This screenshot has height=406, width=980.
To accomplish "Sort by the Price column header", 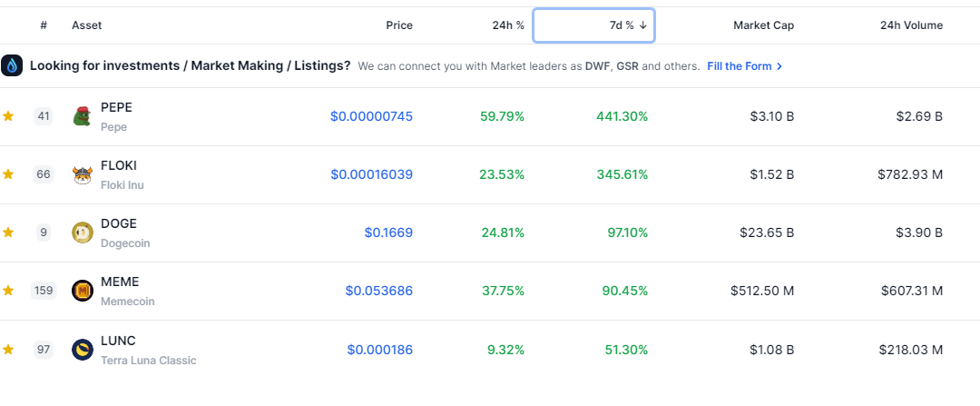I will [x=399, y=25].
